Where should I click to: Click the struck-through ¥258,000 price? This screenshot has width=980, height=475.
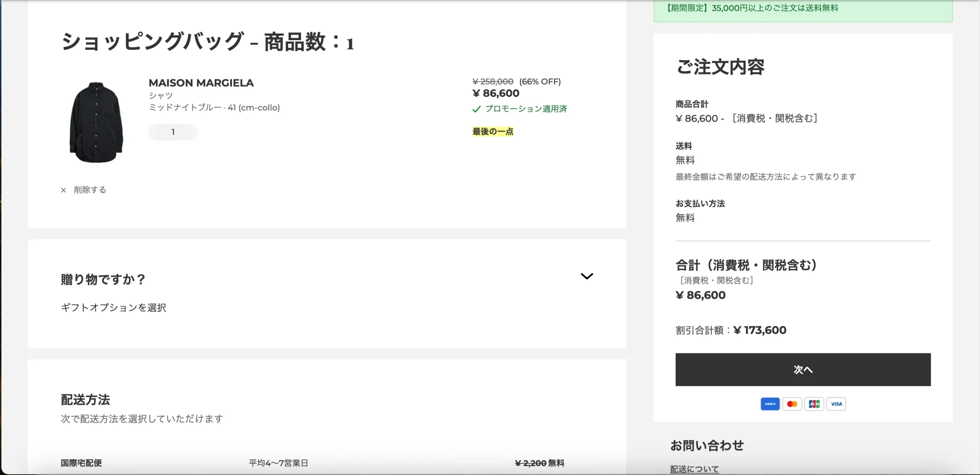pyautogui.click(x=493, y=82)
